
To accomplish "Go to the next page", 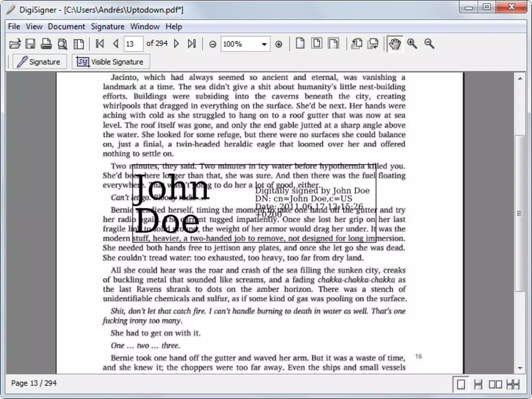I will point(177,44).
